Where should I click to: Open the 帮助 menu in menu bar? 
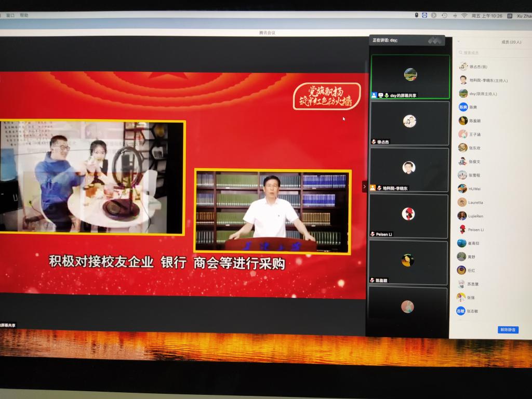coord(24,16)
